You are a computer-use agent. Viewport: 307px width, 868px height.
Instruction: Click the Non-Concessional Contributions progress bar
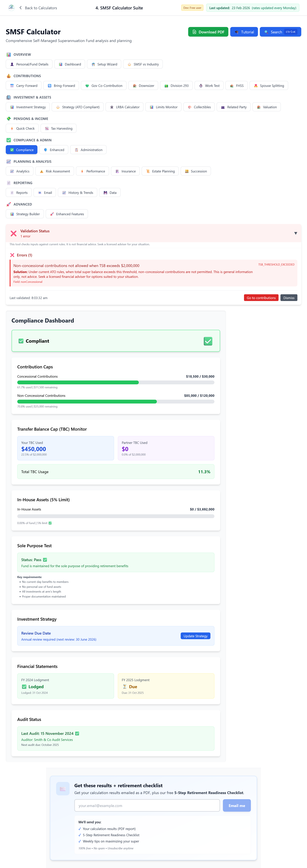pyautogui.click(x=115, y=401)
